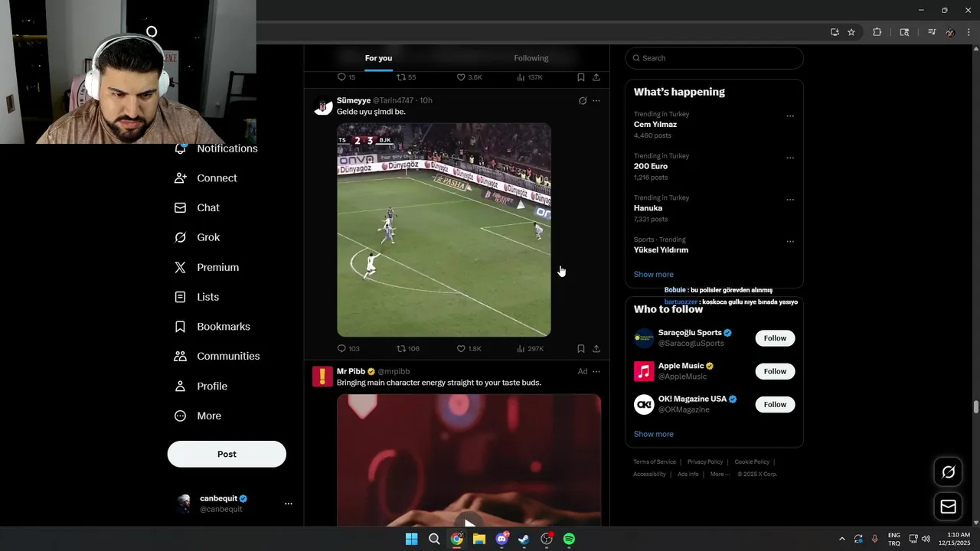Expand the footer More menu
Image resolution: width=980 pixels, height=551 pixels.
click(720, 474)
